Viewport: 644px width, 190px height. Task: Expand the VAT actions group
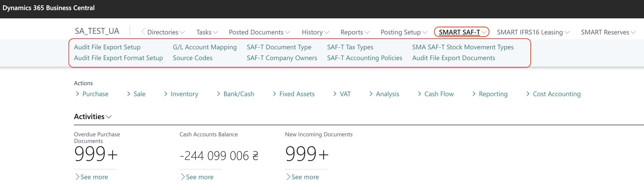pos(342,94)
